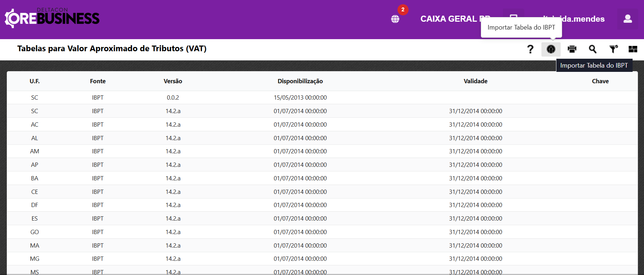
Task: Click the Importar Tabela do IBPT icon
Action: coord(551,49)
